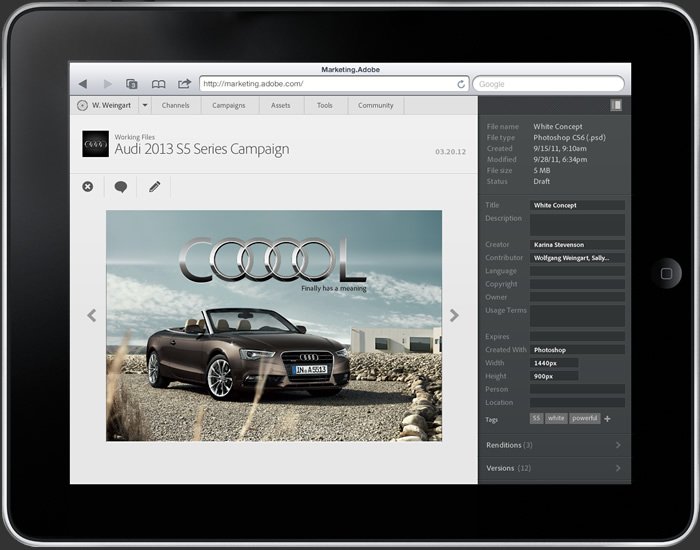Edit the asset with pencil icon
700x550 pixels.
154,187
